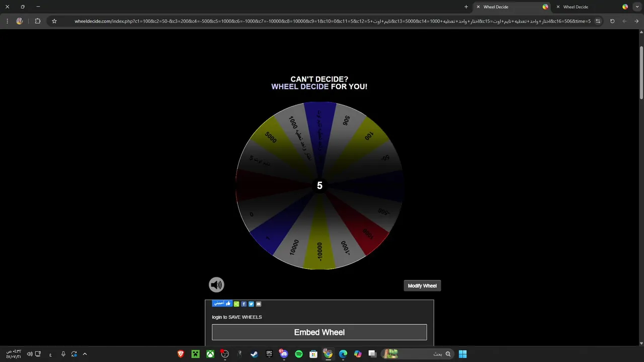Image resolution: width=644 pixels, height=362 pixels.
Task: Open the taskbar volume control
Action: (30, 354)
